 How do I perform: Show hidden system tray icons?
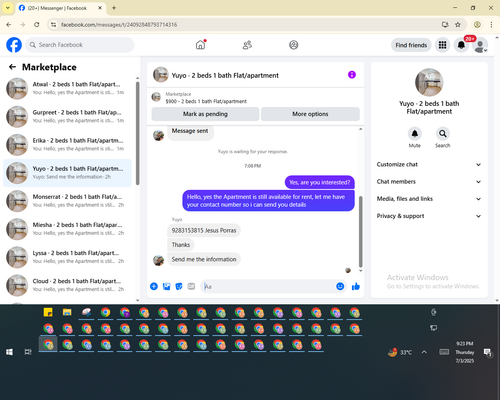click(x=424, y=352)
